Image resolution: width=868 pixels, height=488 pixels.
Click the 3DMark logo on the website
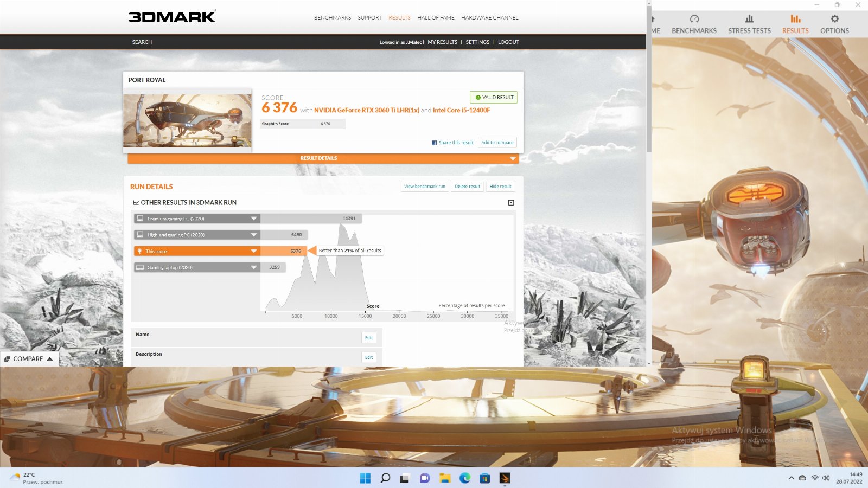tap(172, 16)
